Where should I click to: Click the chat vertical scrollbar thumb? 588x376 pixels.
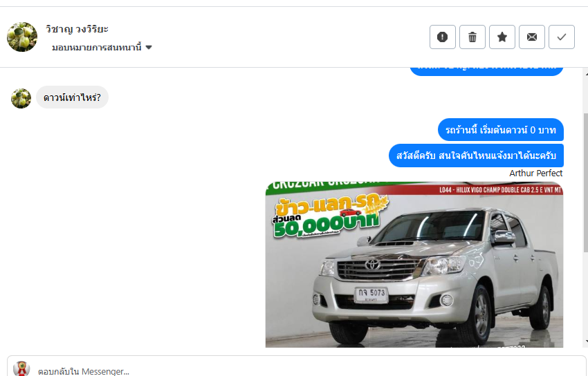click(x=586, y=182)
